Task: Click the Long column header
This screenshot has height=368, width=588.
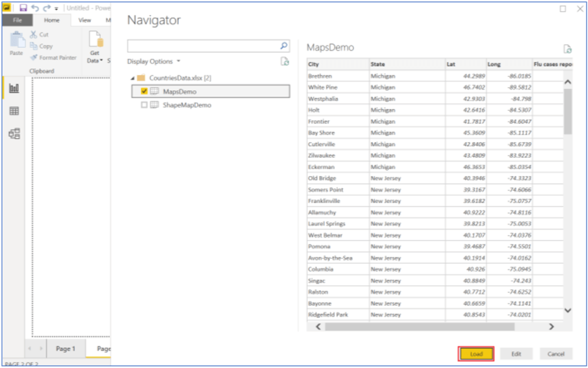Action: (509, 64)
